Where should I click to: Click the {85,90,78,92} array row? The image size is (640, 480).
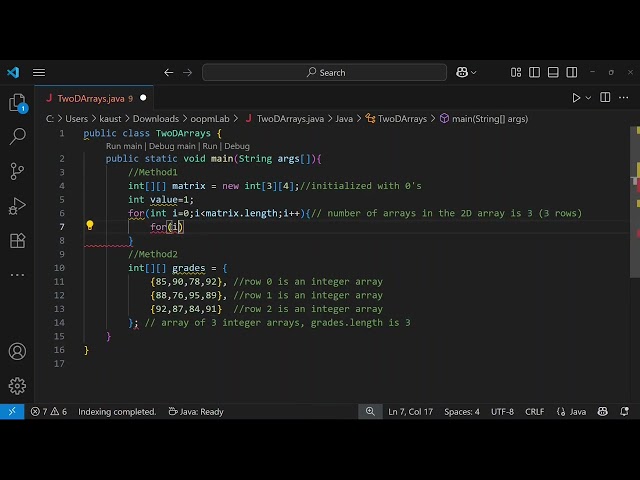pyautogui.click(x=186, y=282)
